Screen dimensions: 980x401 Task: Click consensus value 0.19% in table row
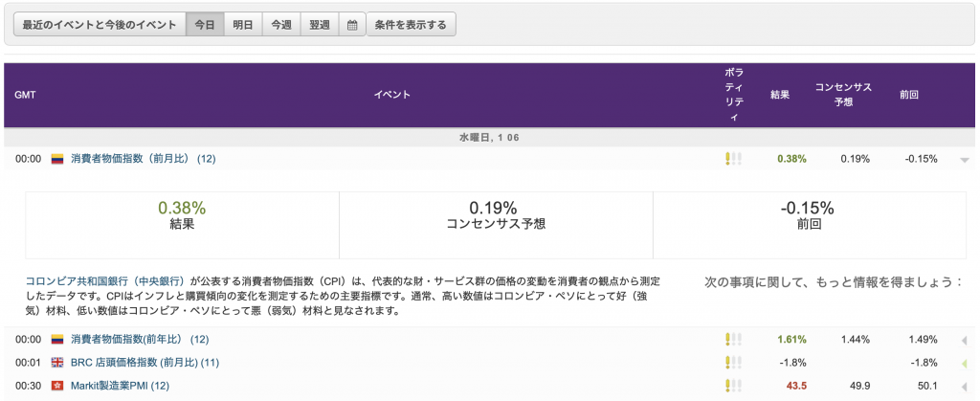point(855,159)
